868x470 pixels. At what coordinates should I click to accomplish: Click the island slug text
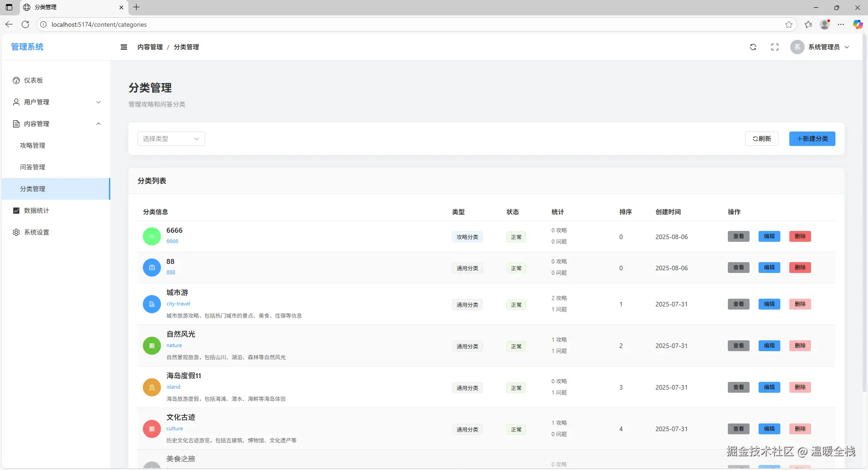coord(173,387)
